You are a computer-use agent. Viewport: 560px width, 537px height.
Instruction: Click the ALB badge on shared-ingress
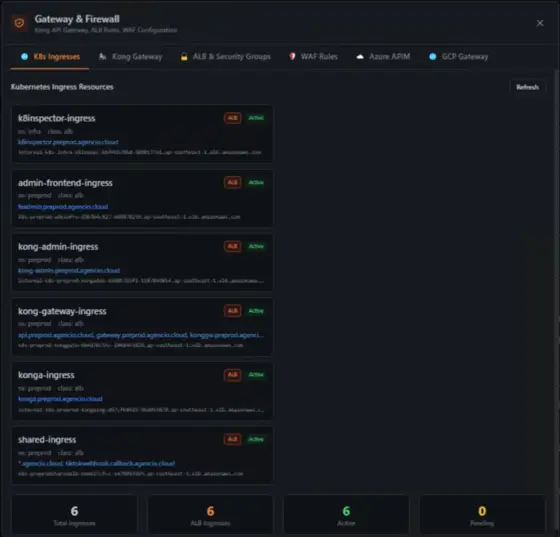[x=232, y=439]
